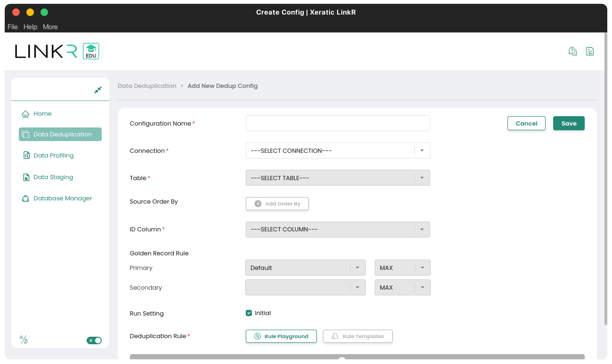Screen dimensions: 612x364
Task: Open the Help menu
Action: pyautogui.click(x=30, y=27)
